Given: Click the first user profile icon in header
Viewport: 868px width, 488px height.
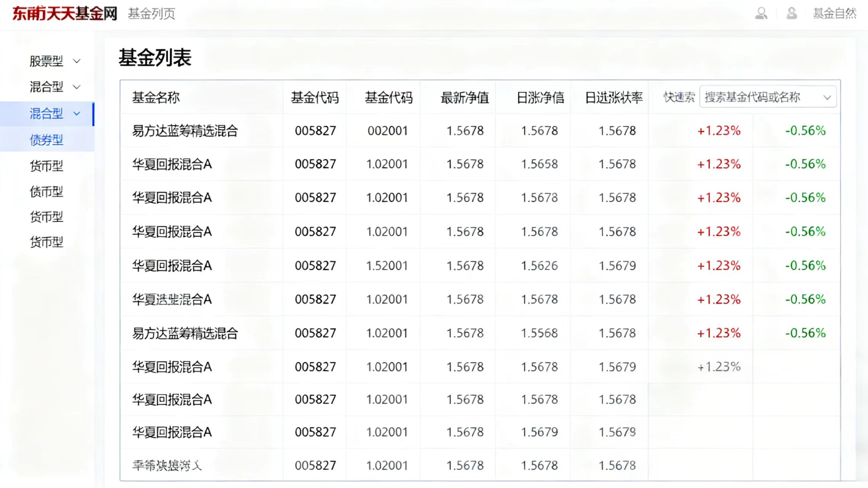Looking at the screenshot, I should click(762, 14).
